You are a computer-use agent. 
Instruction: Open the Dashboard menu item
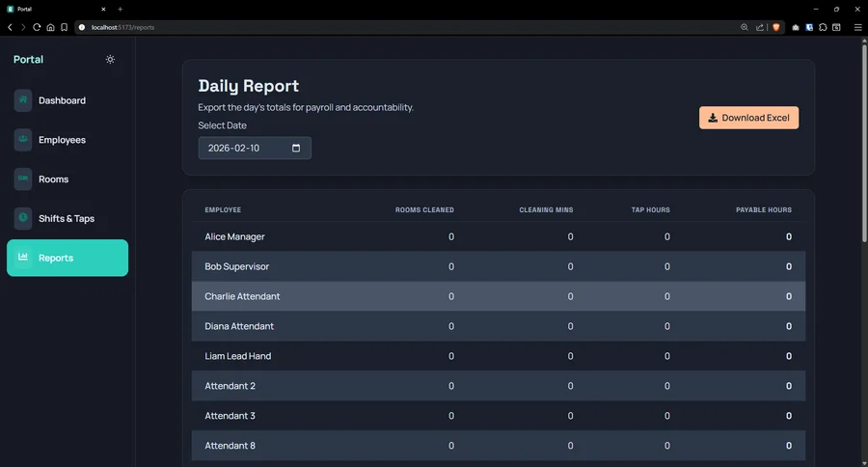coord(68,100)
